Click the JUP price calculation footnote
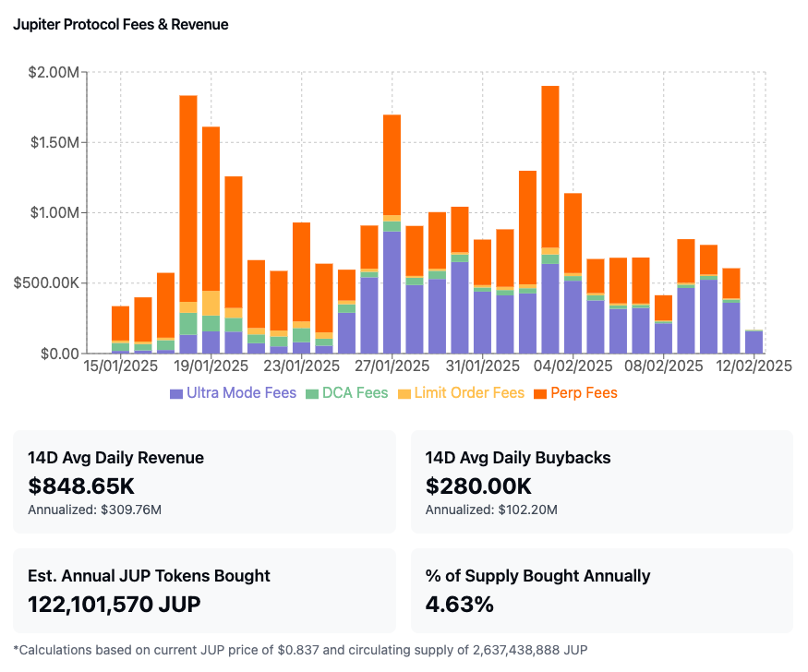Image resolution: width=808 pixels, height=672 pixels. click(300, 649)
